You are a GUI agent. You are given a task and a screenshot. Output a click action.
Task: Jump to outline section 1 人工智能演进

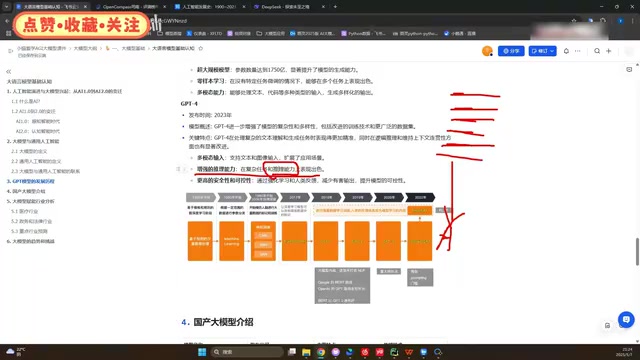click(x=64, y=91)
